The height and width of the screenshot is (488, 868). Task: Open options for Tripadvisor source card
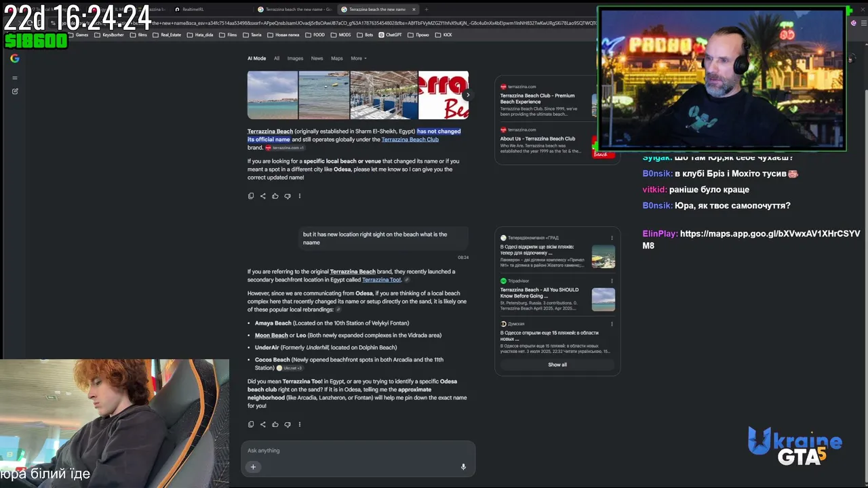(x=612, y=281)
